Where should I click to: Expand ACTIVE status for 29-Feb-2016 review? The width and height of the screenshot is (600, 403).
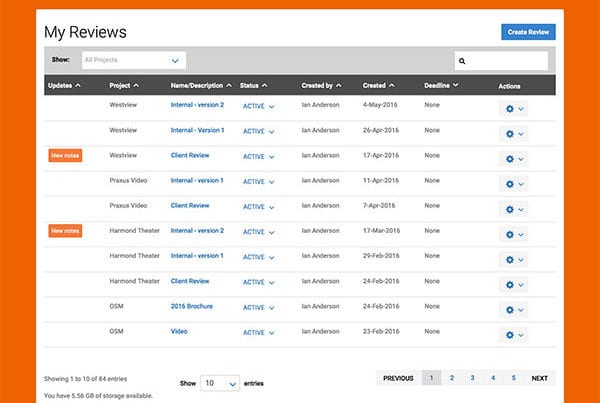coord(259,257)
